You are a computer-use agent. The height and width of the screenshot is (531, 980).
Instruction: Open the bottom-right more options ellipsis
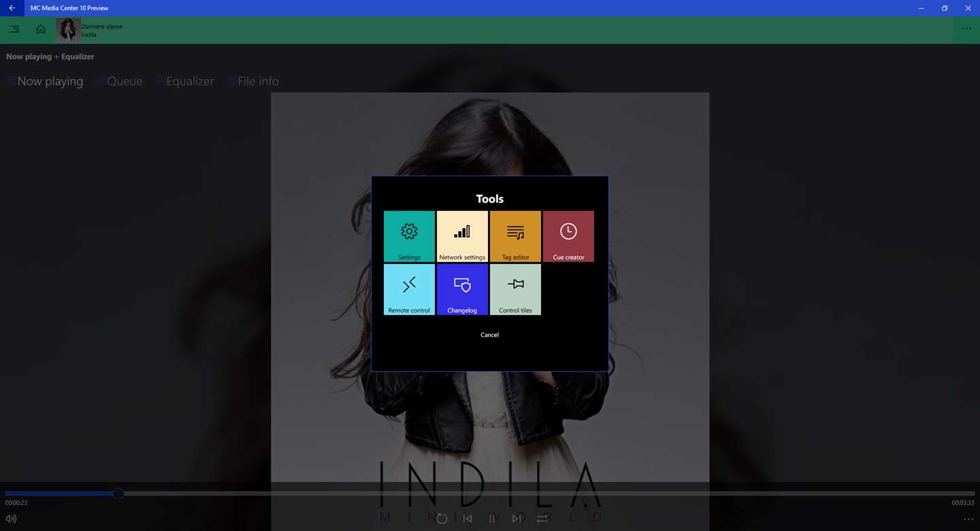click(x=969, y=519)
